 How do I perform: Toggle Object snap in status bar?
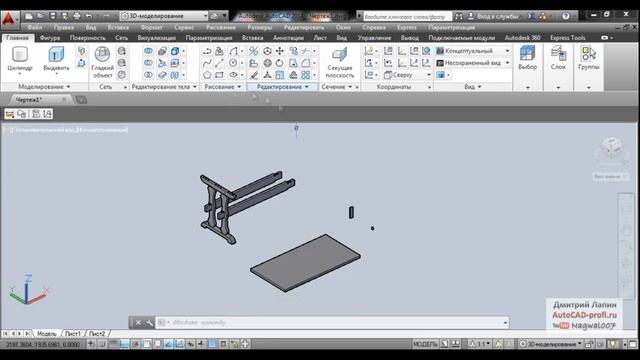point(147,344)
